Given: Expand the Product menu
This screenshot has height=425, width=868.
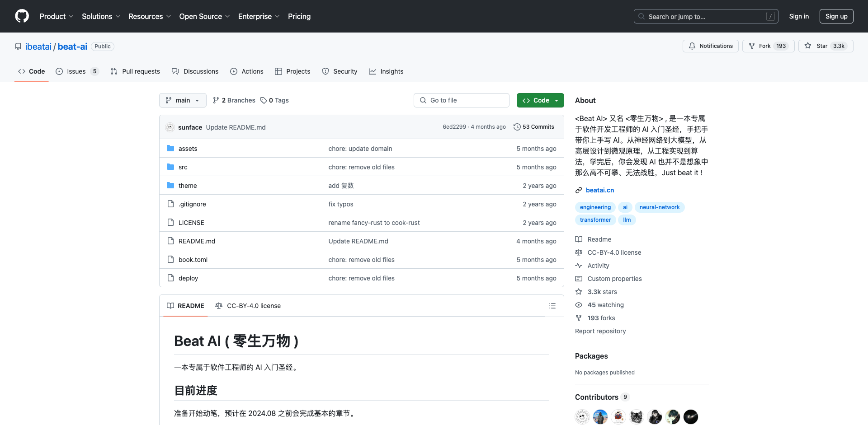Looking at the screenshot, I should tap(57, 16).
